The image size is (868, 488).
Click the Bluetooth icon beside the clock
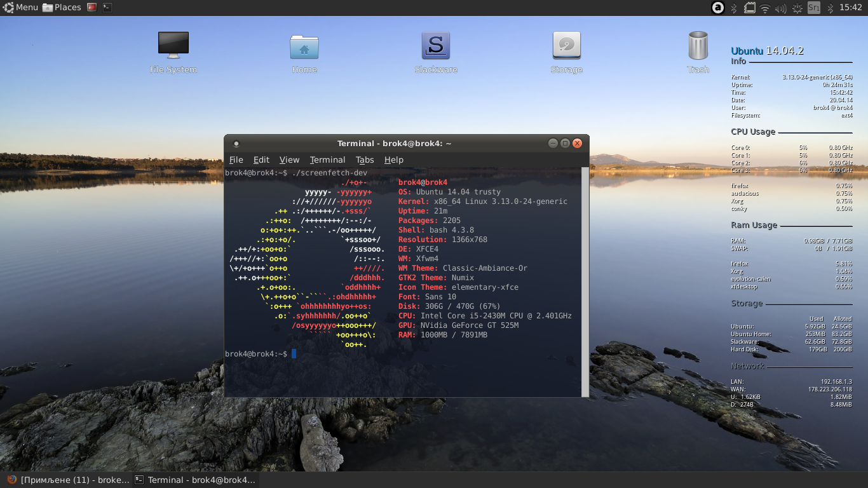(x=830, y=8)
